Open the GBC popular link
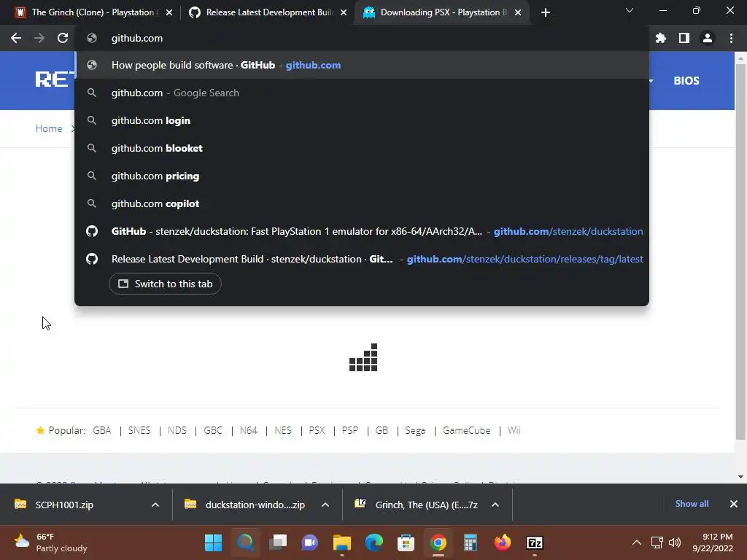 [x=213, y=430]
